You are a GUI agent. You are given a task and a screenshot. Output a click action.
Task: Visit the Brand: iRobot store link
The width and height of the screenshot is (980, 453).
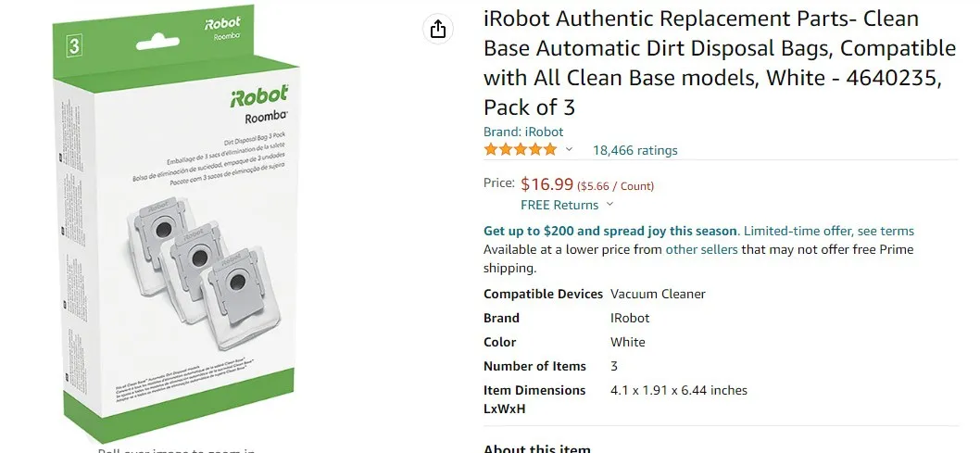click(x=523, y=132)
